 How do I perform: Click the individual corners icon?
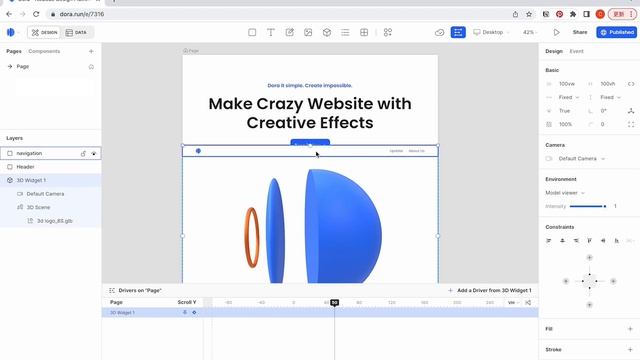coord(631,124)
